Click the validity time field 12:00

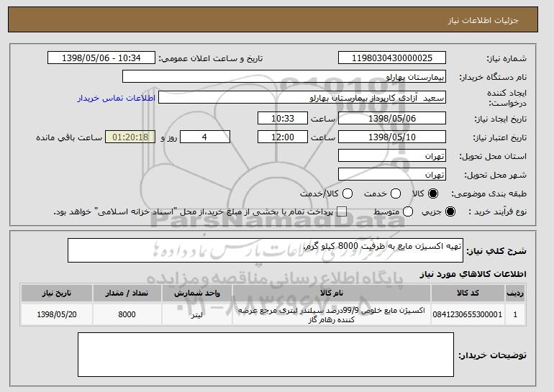coord(283,137)
